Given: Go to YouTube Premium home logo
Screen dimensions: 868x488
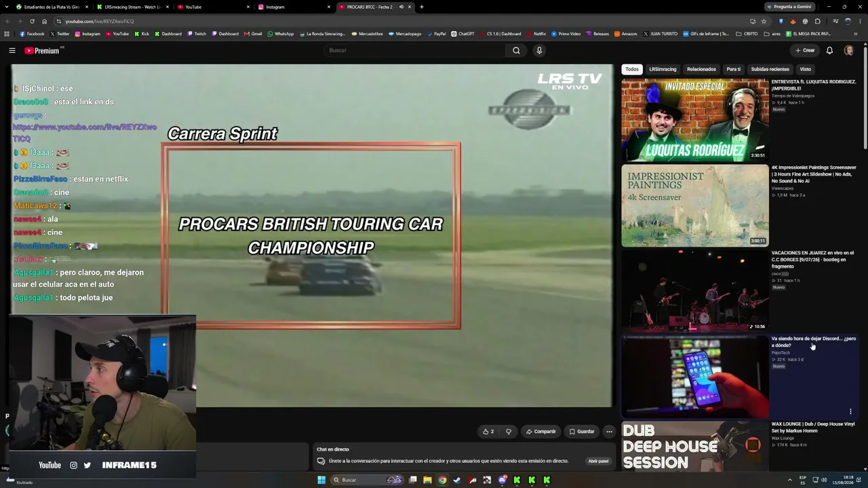Looking at the screenshot, I should pyautogui.click(x=42, y=50).
